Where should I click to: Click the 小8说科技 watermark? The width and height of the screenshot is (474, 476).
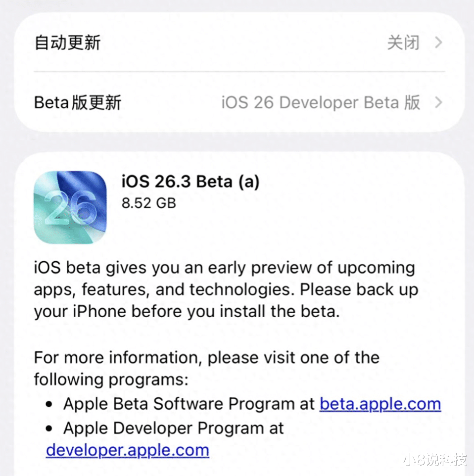pyautogui.click(x=435, y=461)
